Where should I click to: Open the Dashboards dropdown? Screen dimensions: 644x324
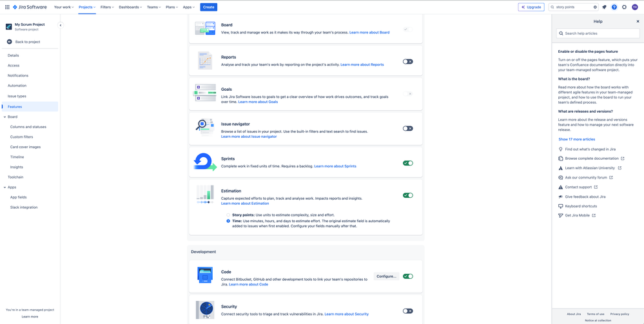point(131,7)
